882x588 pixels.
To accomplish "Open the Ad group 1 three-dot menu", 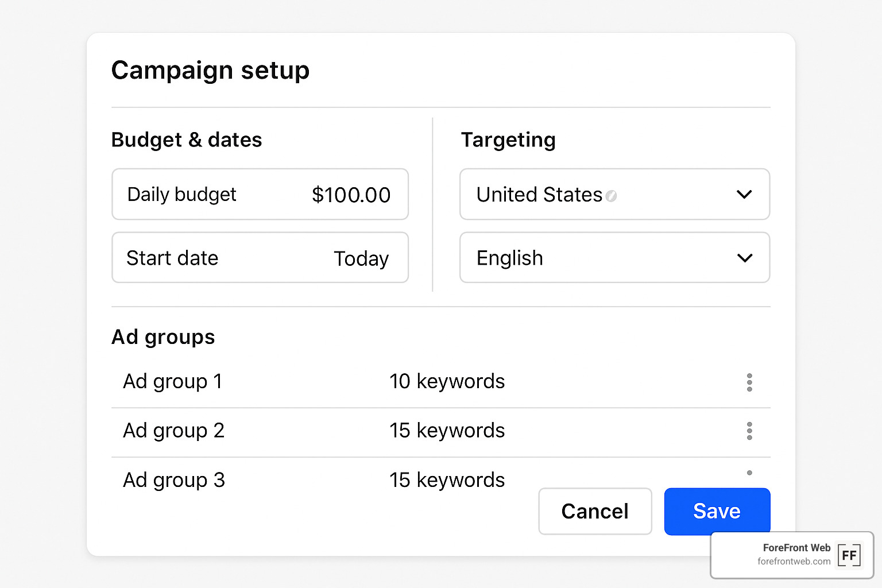I will click(x=749, y=382).
